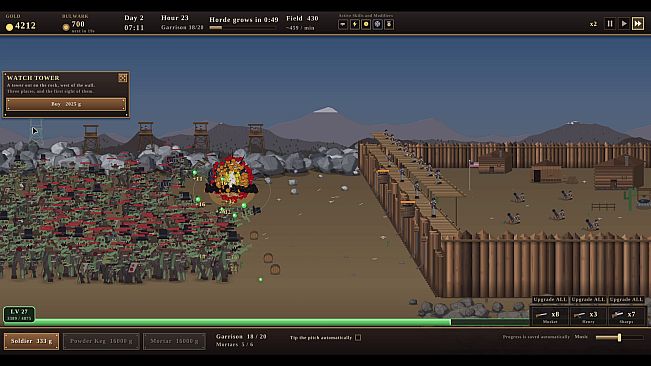
Task: Click the Field 430 counter
Action: [x=302, y=19]
